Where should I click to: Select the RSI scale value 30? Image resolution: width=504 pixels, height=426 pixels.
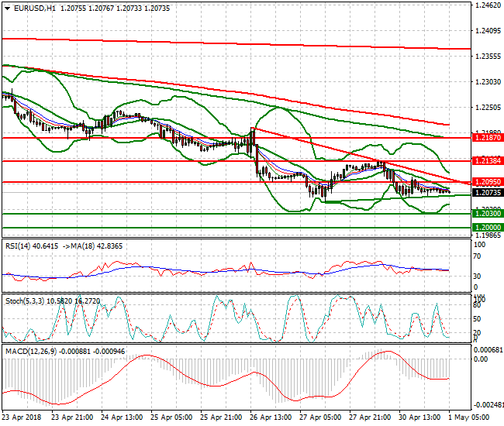[478, 276]
